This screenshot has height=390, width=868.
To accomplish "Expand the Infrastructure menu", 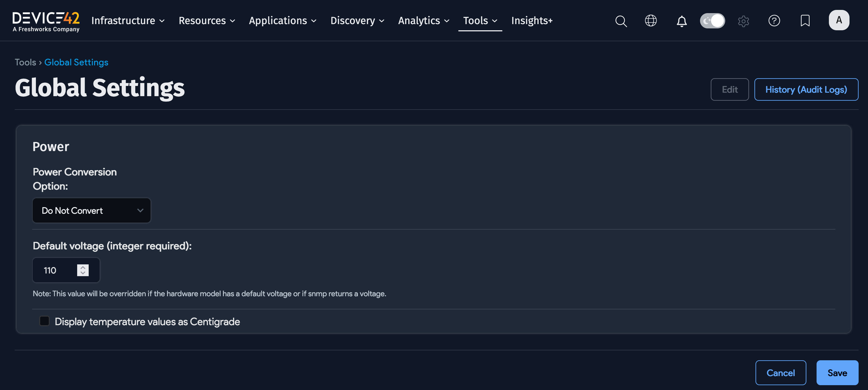I will point(128,21).
